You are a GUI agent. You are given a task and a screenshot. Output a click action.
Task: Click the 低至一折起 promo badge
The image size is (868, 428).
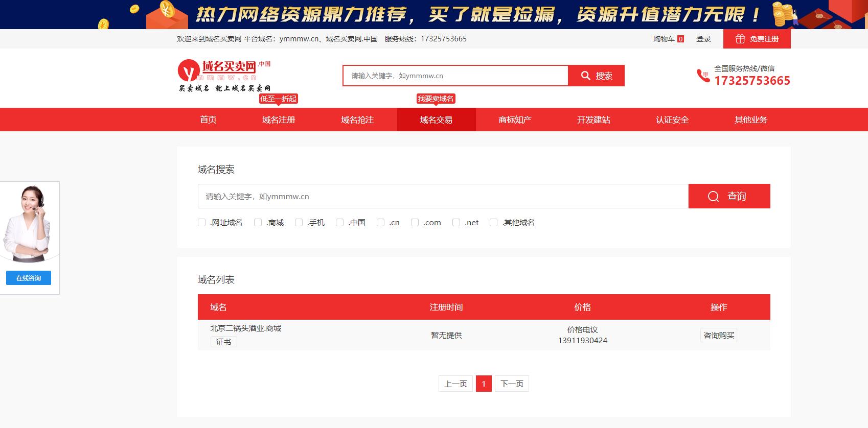point(279,99)
